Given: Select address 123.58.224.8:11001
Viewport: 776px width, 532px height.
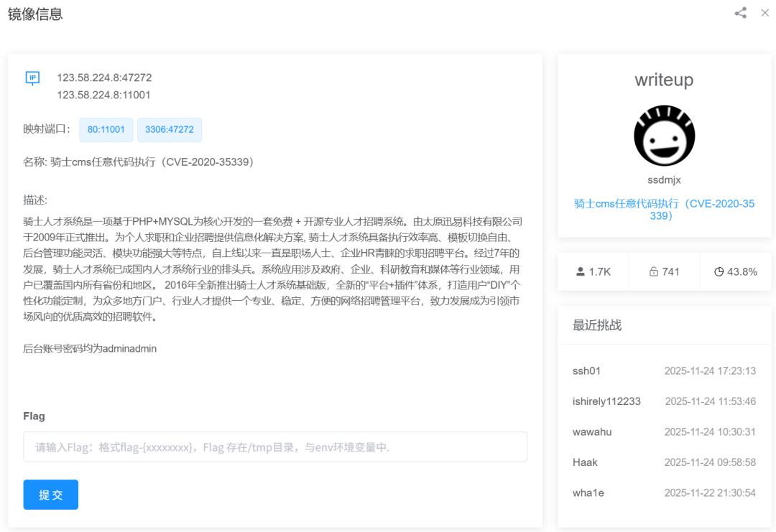Looking at the screenshot, I should coord(104,95).
